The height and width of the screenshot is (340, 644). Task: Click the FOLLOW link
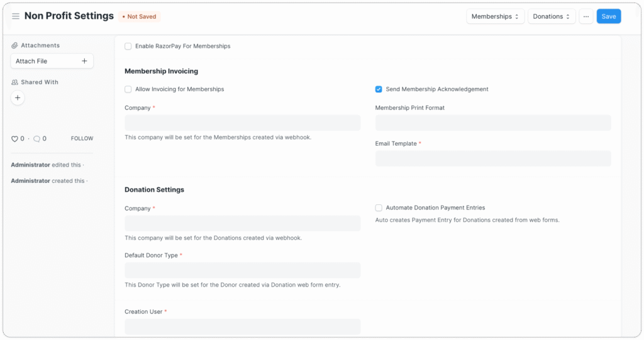(x=82, y=138)
